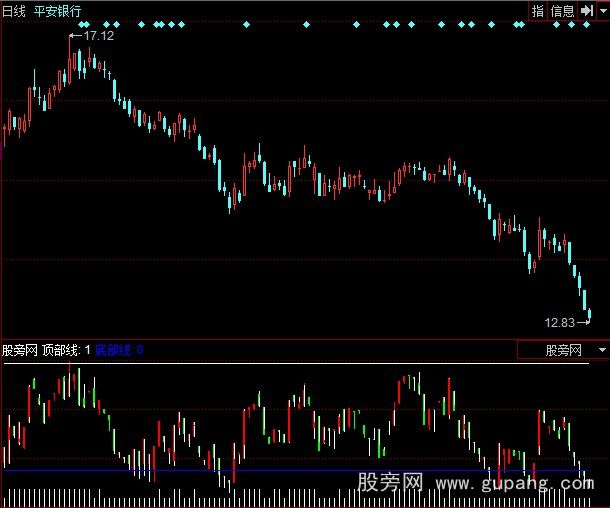Click the 指 indicator button
Screen dimensions: 610x508
[538, 11]
